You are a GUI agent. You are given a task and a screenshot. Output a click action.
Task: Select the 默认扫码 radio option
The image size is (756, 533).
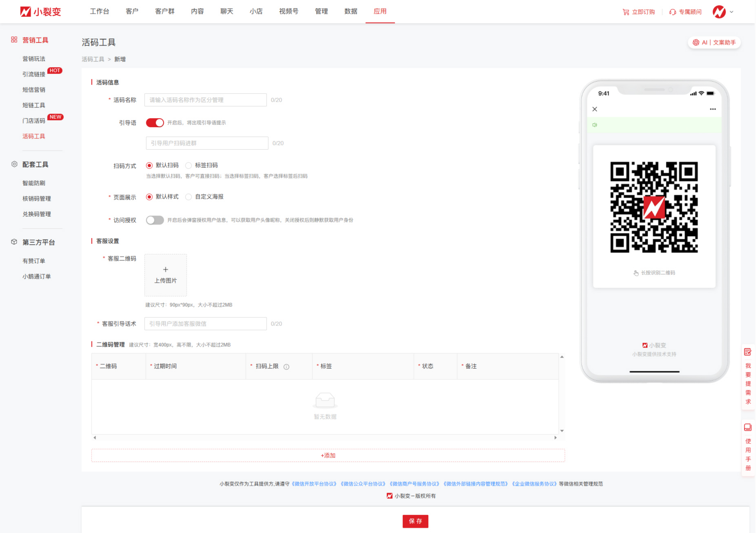click(x=149, y=165)
